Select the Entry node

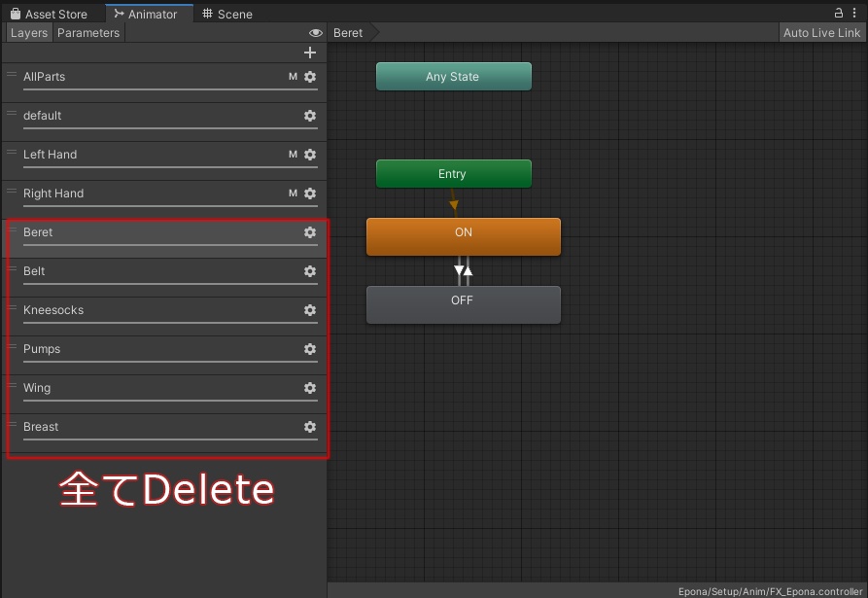tap(453, 174)
